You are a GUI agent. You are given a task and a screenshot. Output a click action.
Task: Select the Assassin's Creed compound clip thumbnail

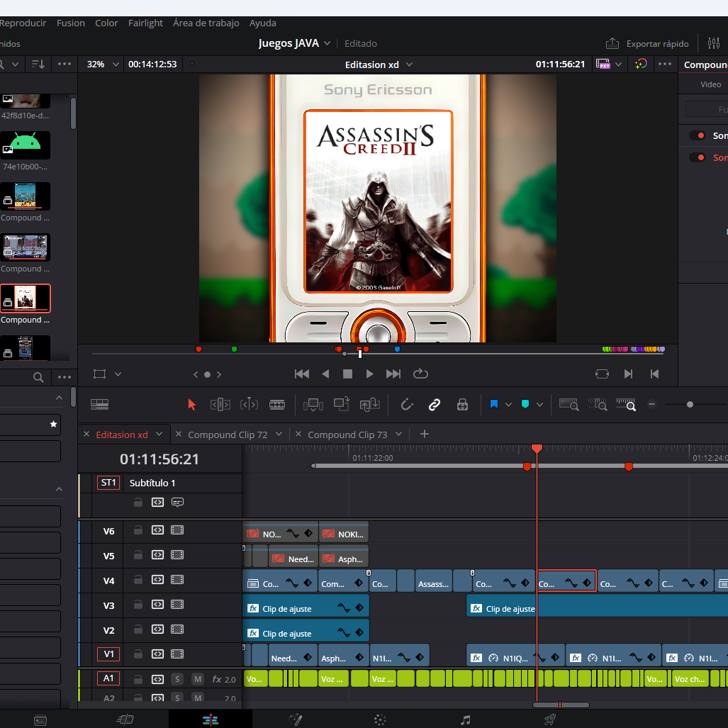click(x=25, y=298)
